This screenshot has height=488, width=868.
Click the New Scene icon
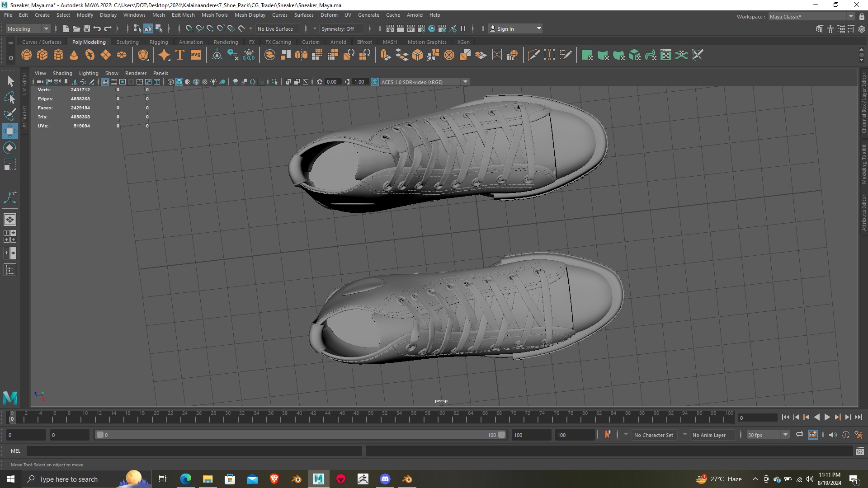point(66,28)
